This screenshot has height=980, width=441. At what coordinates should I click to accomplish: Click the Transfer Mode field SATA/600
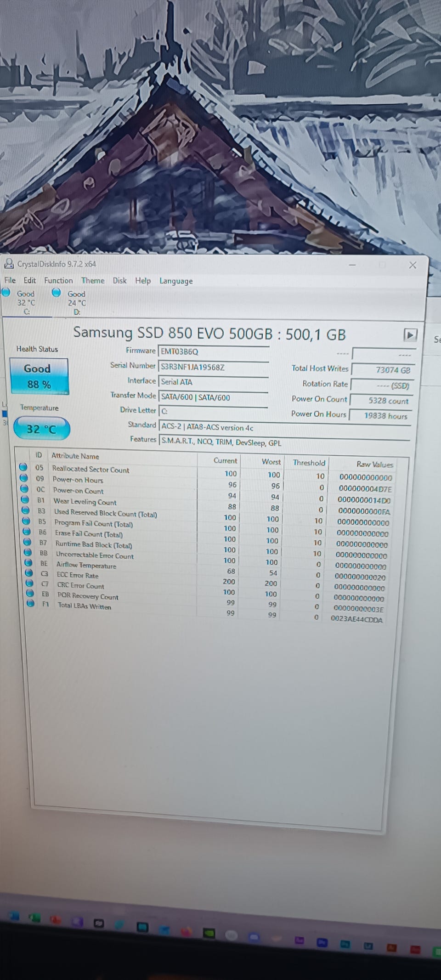(x=213, y=397)
